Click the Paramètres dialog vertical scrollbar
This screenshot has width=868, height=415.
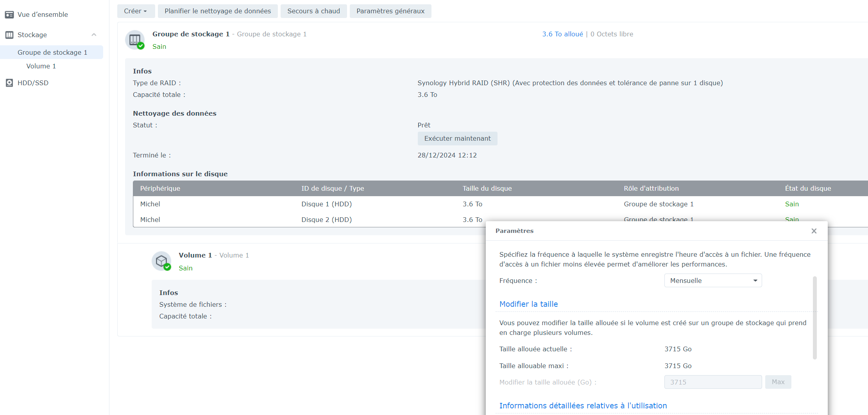(x=815, y=318)
